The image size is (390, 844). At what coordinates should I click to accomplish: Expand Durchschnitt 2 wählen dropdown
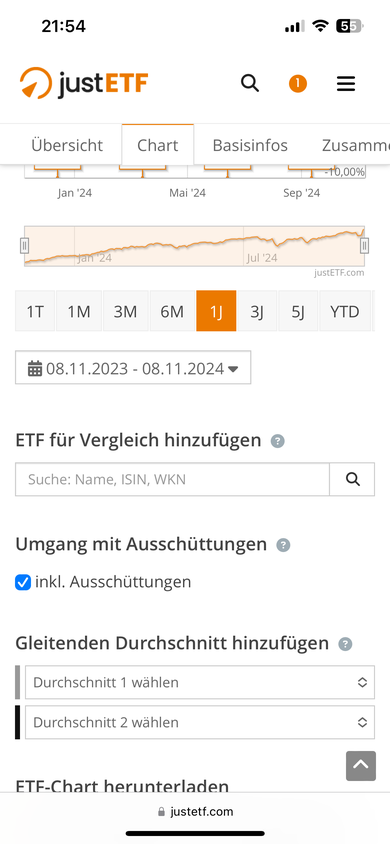click(x=200, y=722)
